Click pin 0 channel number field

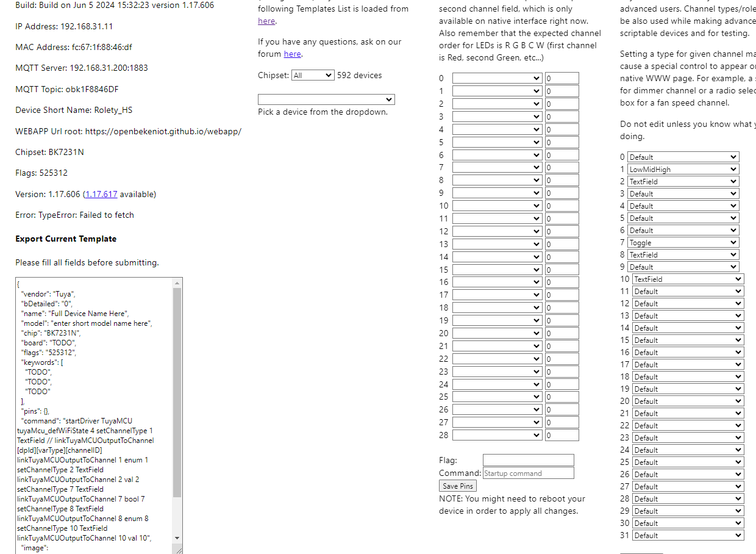(x=562, y=78)
